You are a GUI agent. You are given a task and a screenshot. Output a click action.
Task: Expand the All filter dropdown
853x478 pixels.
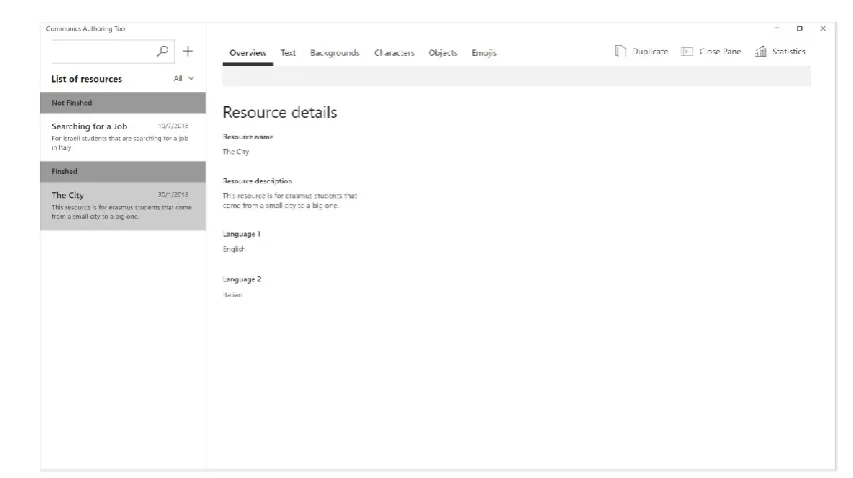[183, 78]
